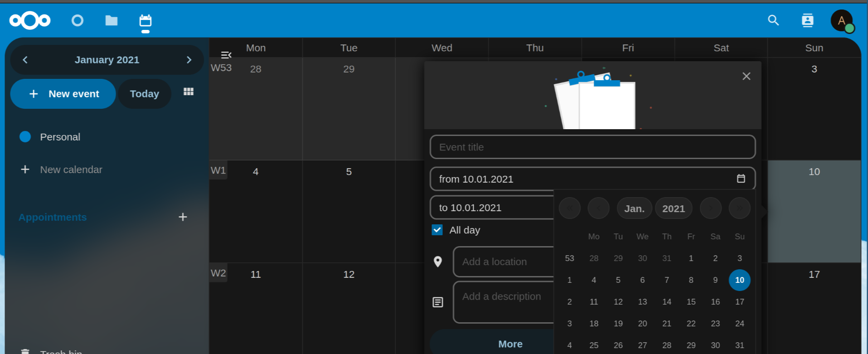Click Tuesday 12 cell in calendar grid
This screenshot has width=868, height=354.
(349, 308)
